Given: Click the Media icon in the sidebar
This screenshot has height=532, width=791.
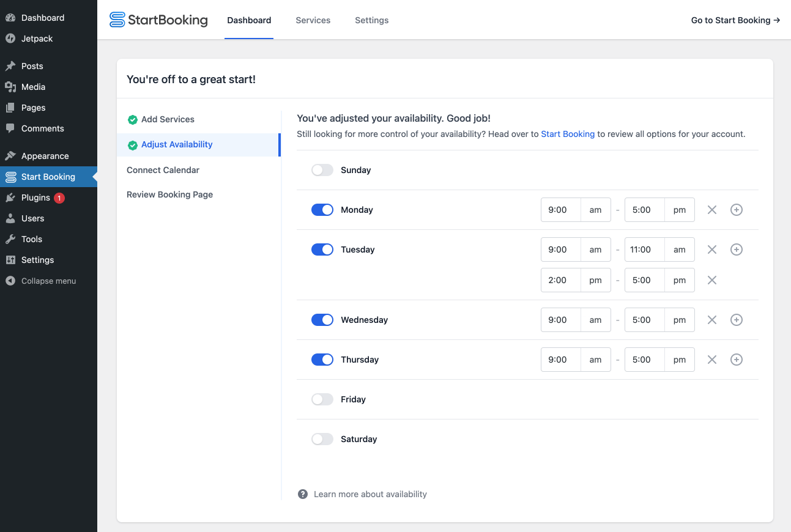Looking at the screenshot, I should coord(10,87).
